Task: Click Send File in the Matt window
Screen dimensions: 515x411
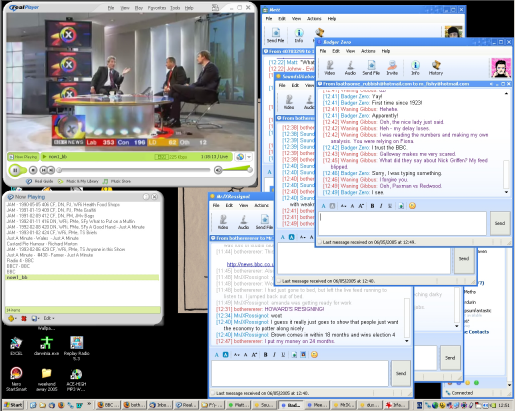Action: (x=275, y=36)
